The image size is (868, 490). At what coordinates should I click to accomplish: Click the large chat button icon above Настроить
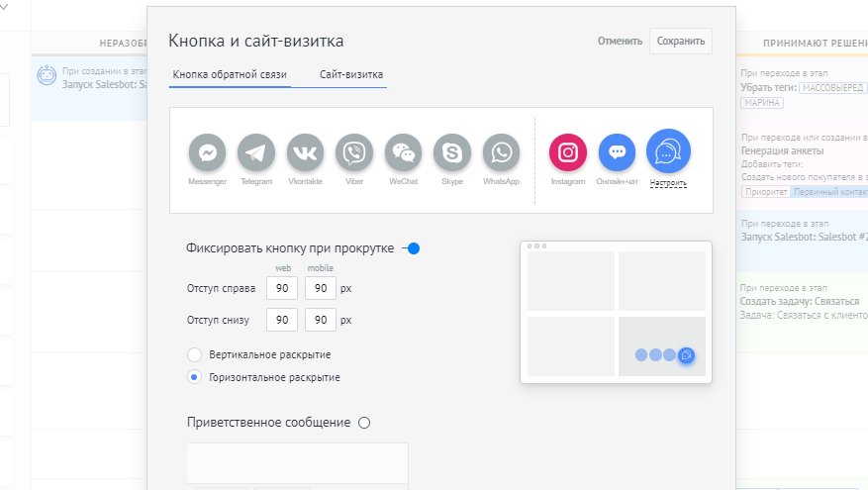[668, 151]
